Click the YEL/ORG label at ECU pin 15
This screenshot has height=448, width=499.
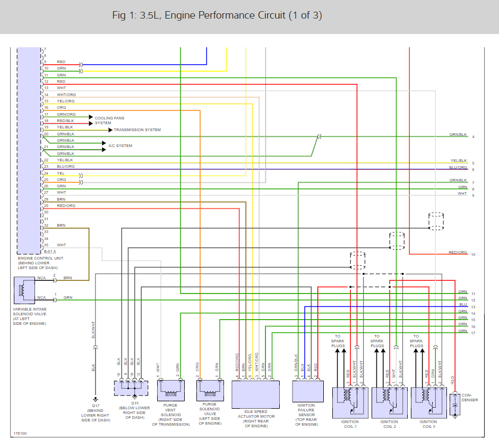click(x=66, y=101)
